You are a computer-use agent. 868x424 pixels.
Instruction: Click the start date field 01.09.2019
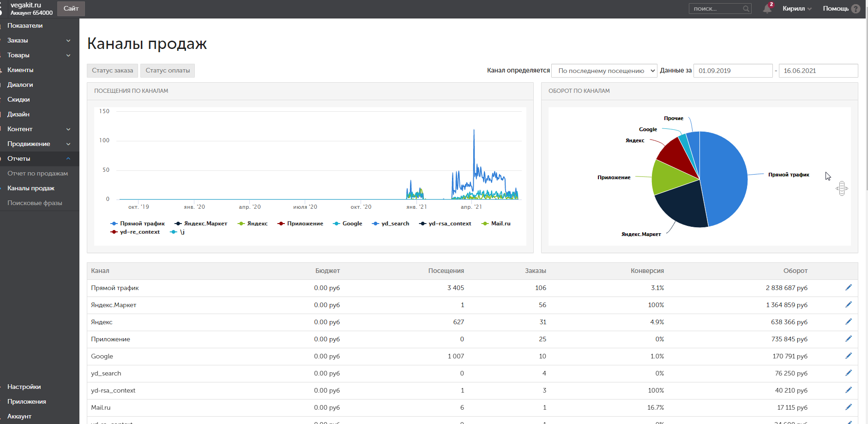[733, 71]
